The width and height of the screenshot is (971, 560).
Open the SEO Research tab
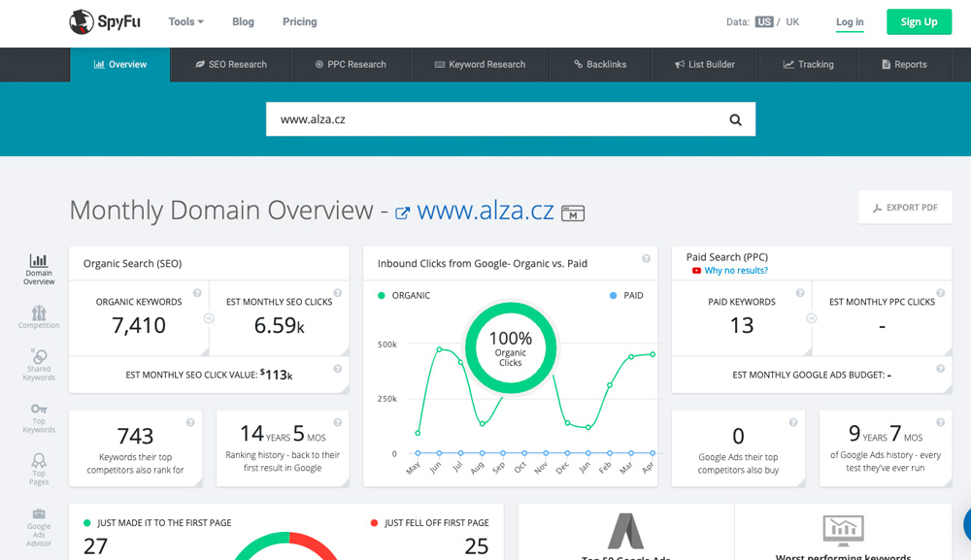click(x=230, y=64)
